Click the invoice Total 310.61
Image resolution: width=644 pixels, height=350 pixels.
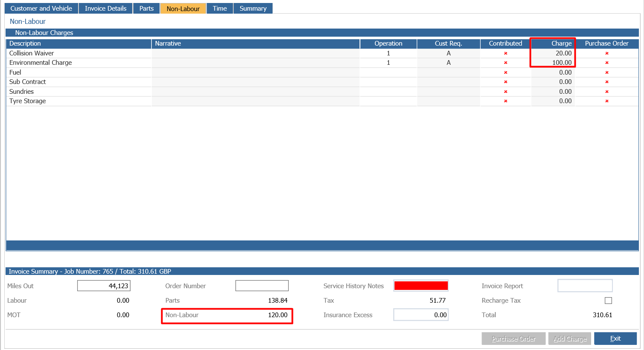602,315
